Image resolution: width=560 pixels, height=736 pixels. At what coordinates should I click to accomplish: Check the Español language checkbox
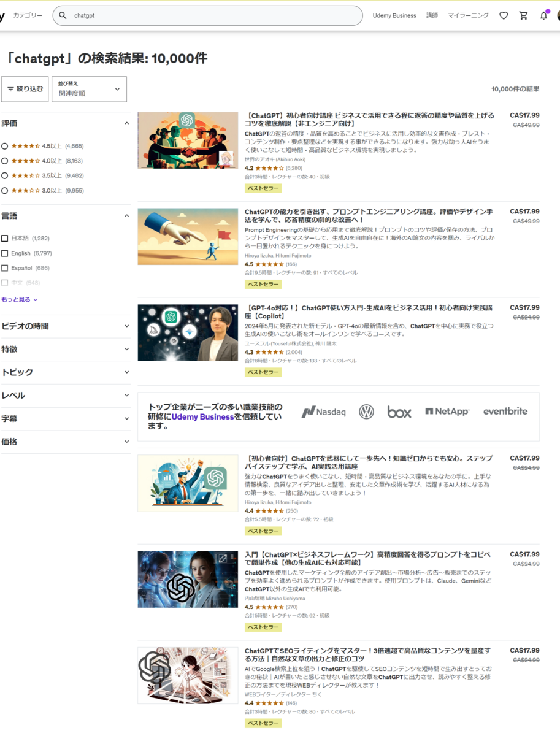click(x=5, y=268)
